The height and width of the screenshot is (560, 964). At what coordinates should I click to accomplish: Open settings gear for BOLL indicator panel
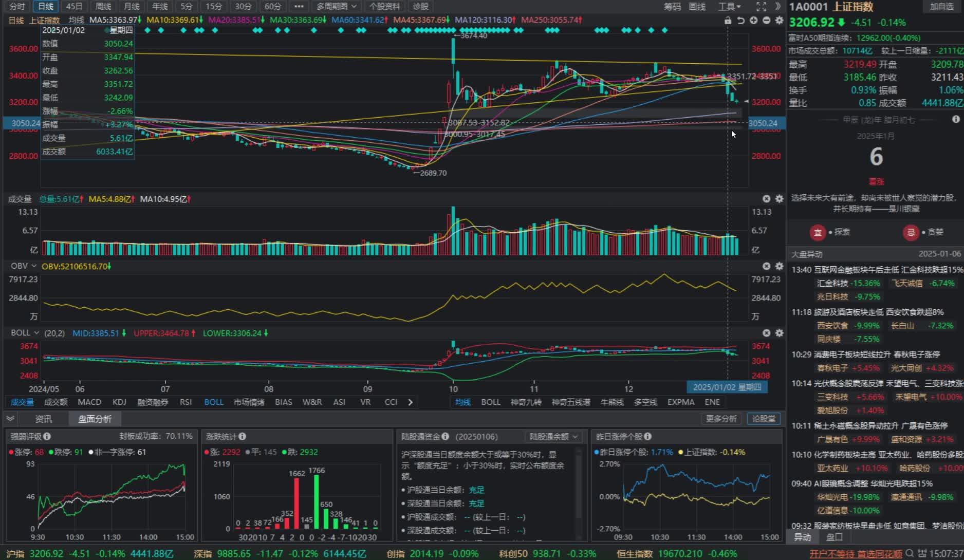point(779,333)
